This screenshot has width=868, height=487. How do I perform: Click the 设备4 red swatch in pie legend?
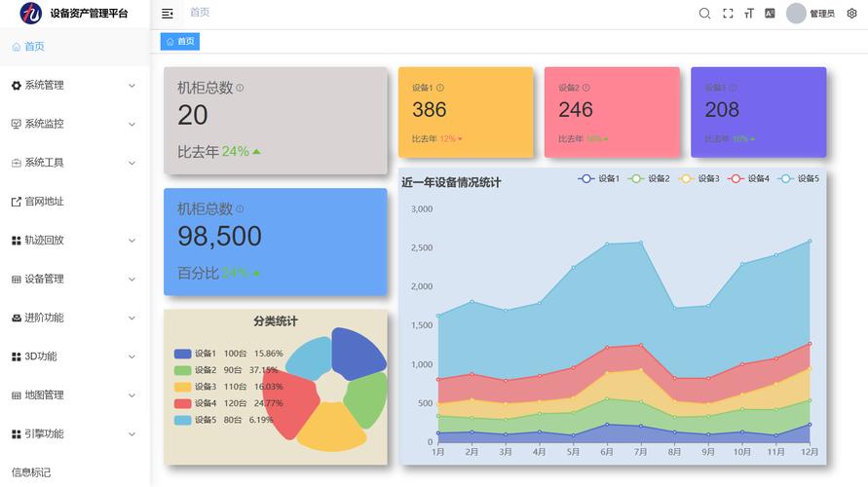pyautogui.click(x=183, y=403)
